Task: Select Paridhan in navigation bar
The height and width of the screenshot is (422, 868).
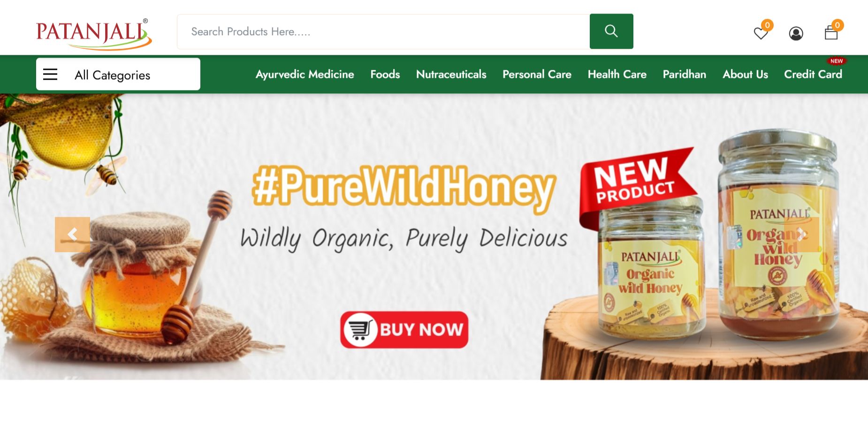Action: (684, 74)
